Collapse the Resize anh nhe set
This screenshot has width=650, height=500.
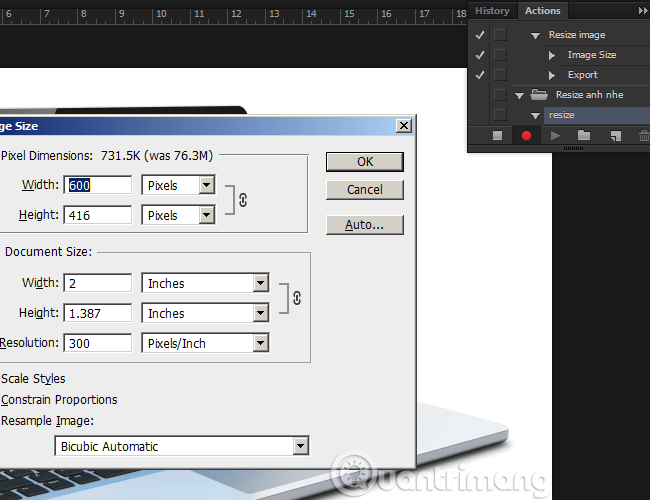[x=519, y=96]
